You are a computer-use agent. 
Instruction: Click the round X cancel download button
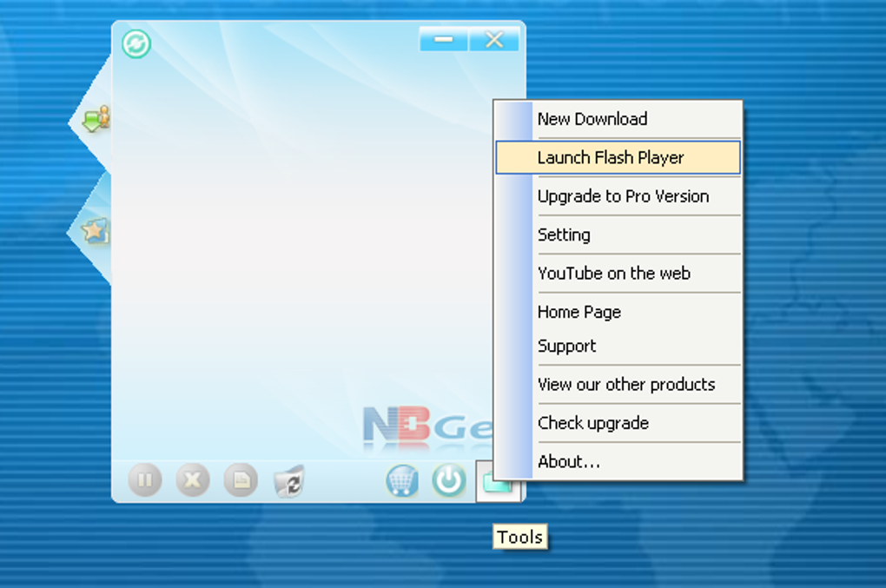click(x=193, y=480)
